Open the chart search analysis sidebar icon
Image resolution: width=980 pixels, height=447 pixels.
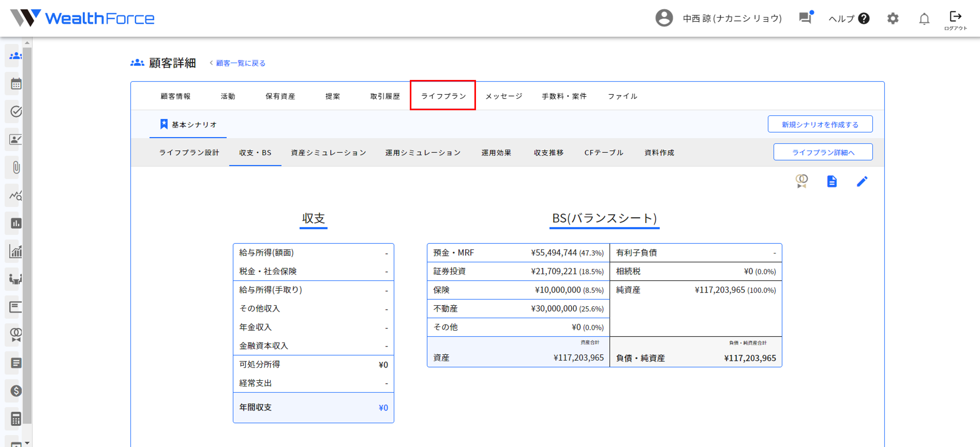(16, 196)
